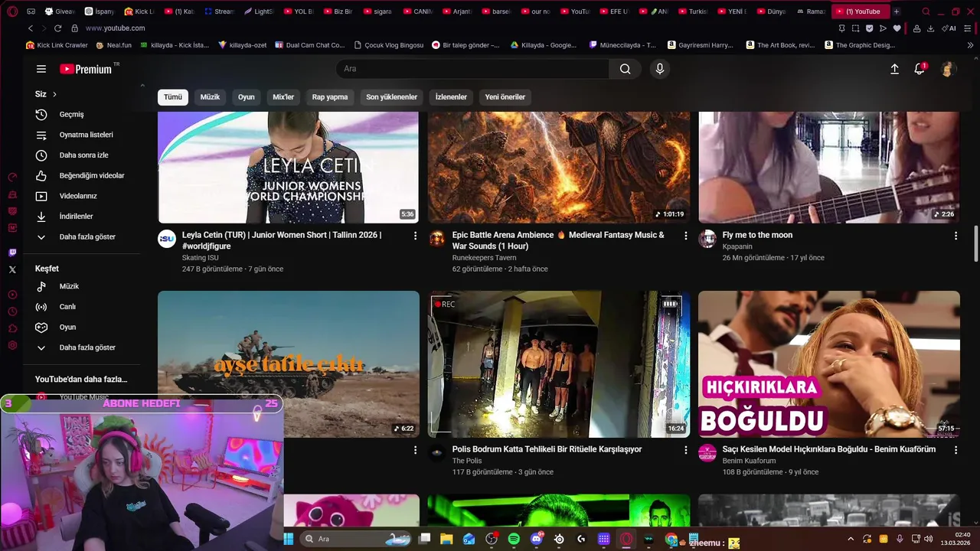Select the Son yüklenenler filter chip

(x=391, y=97)
